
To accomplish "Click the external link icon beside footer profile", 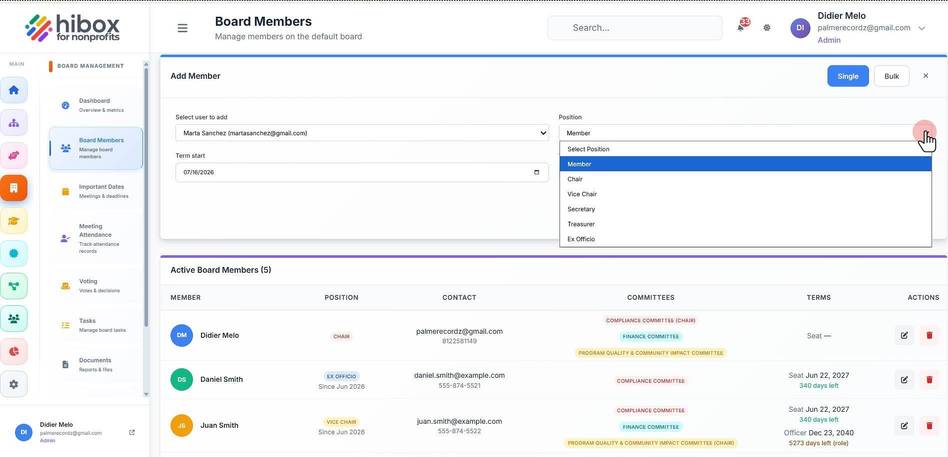I will point(132,432).
